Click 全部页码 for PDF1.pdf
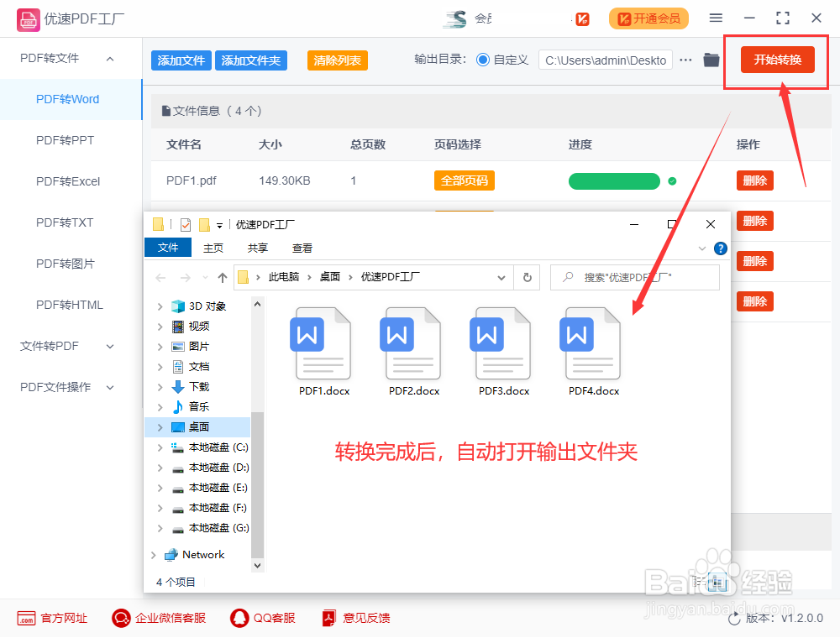Image resolution: width=840 pixels, height=638 pixels. [x=464, y=181]
